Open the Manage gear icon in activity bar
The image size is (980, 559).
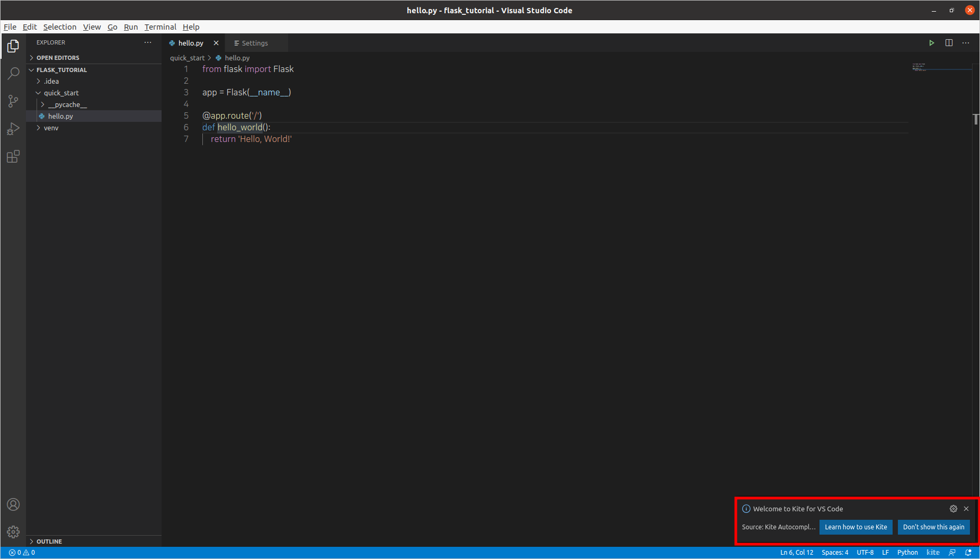click(x=13, y=532)
